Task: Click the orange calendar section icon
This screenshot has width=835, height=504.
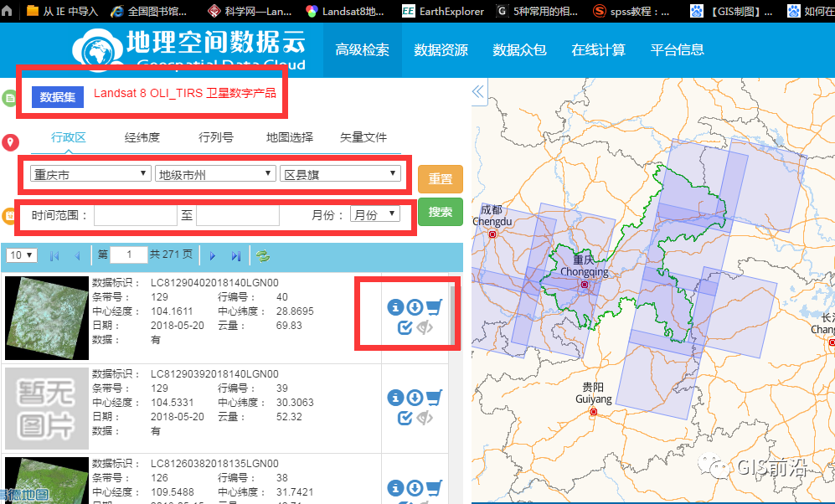Action: click(x=9, y=215)
